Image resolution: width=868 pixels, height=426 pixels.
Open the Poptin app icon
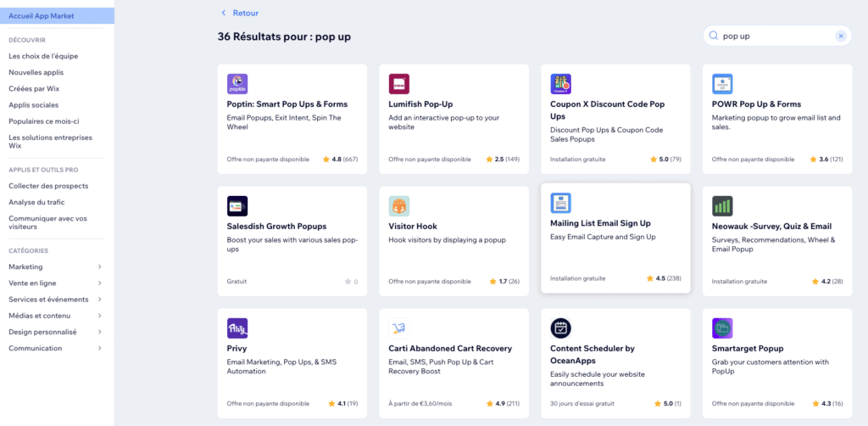point(237,84)
